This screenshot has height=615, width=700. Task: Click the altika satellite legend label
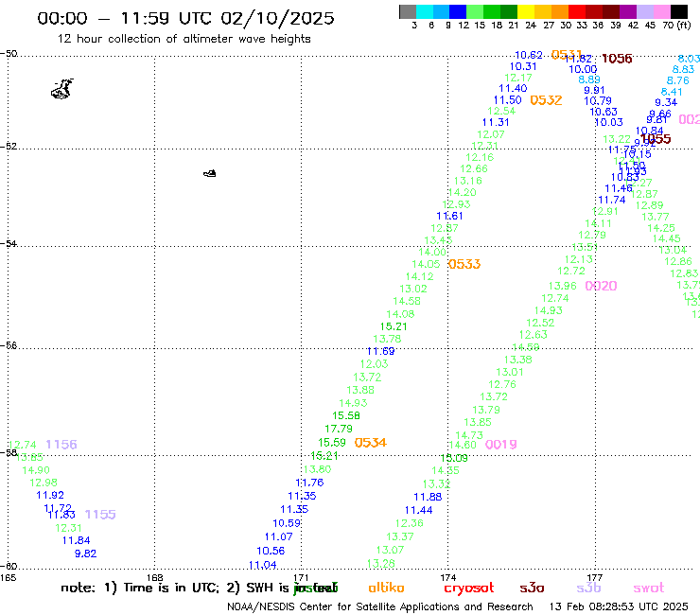click(386, 588)
